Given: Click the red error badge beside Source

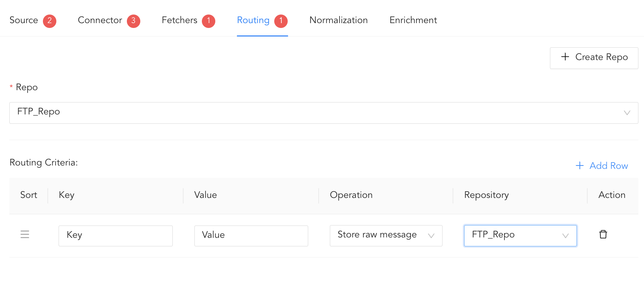Looking at the screenshot, I should point(50,21).
